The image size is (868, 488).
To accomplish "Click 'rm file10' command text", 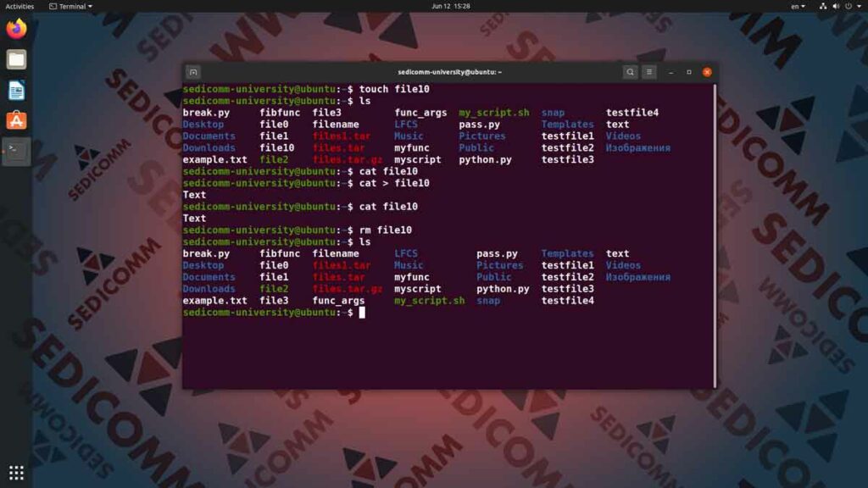I will pos(386,230).
